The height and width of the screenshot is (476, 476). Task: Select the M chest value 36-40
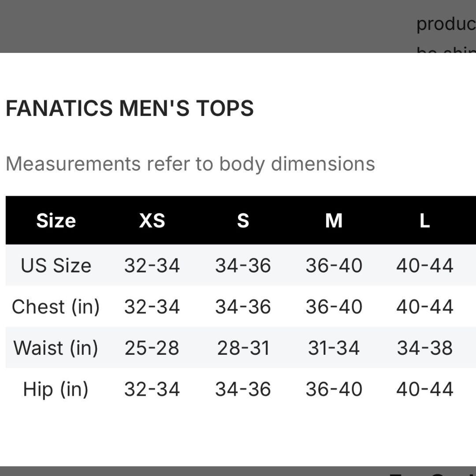[334, 307]
